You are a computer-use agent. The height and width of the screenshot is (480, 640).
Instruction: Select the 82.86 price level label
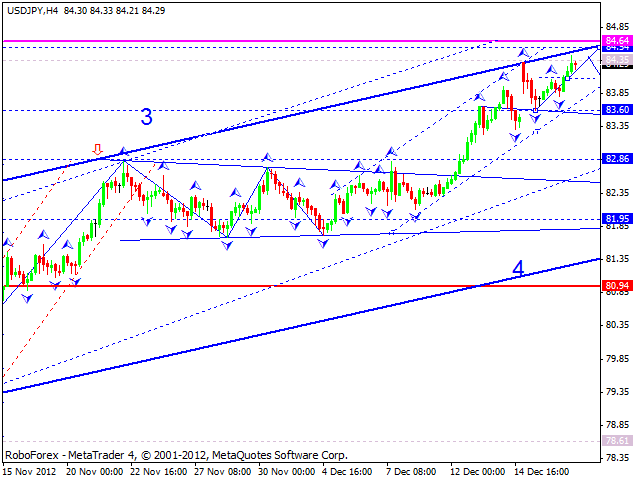[x=617, y=159]
